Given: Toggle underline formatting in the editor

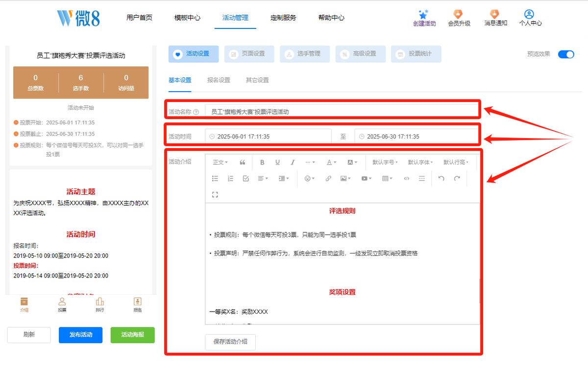Looking at the screenshot, I should pyautogui.click(x=277, y=162).
